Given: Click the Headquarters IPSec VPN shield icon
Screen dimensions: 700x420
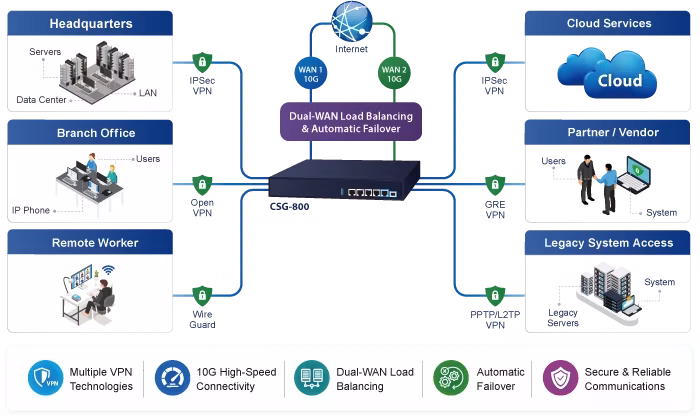Looking at the screenshot, I should (202, 62).
